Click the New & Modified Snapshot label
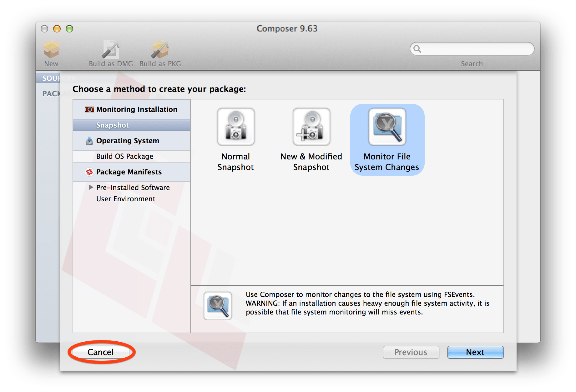576x392 pixels. click(311, 162)
